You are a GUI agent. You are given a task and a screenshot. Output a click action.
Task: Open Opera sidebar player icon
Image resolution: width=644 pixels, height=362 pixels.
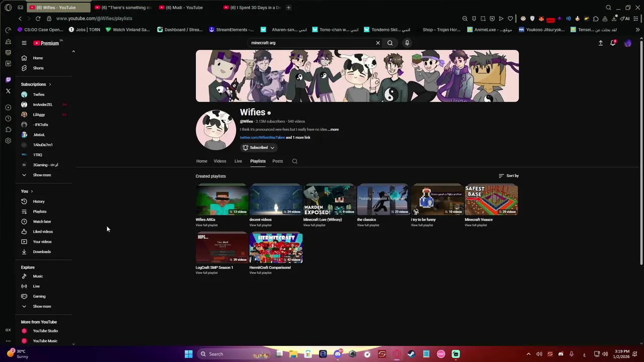tap(8, 108)
